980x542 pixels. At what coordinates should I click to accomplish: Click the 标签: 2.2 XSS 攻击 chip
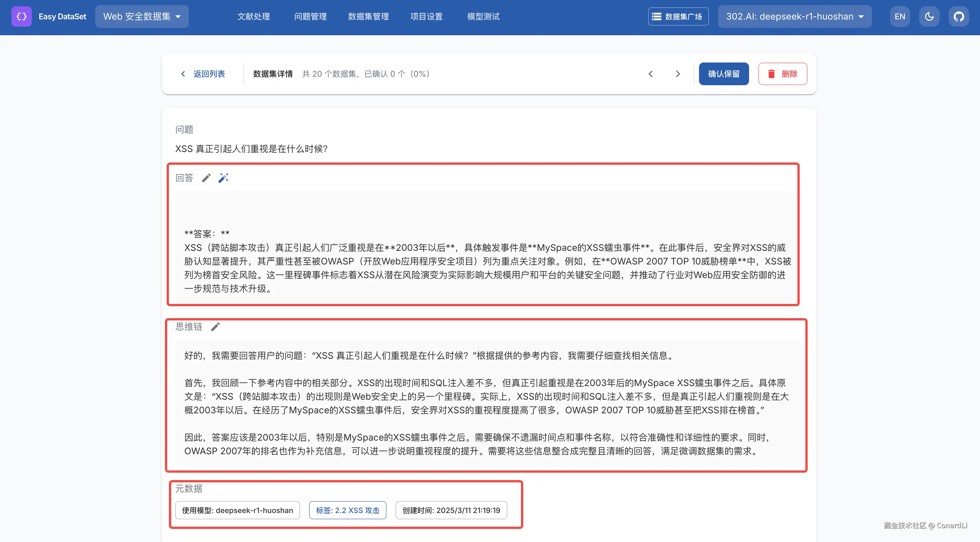347,510
